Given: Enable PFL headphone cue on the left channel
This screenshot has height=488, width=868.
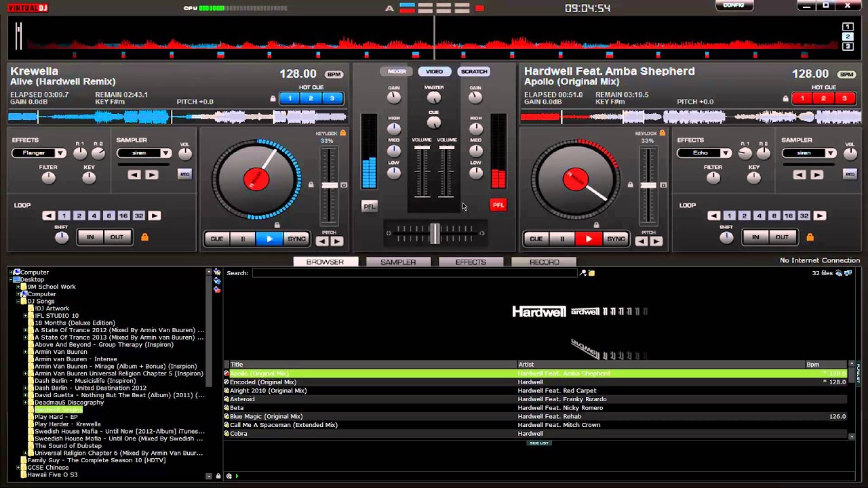Looking at the screenshot, I should [x=370, y=206].
